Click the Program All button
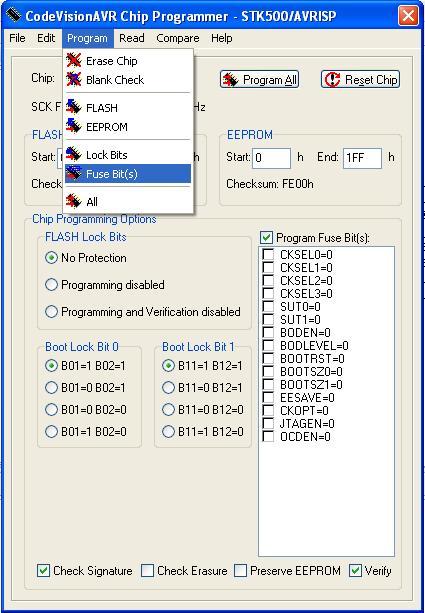This screenshot has height=613, width=425. (259, 79)
